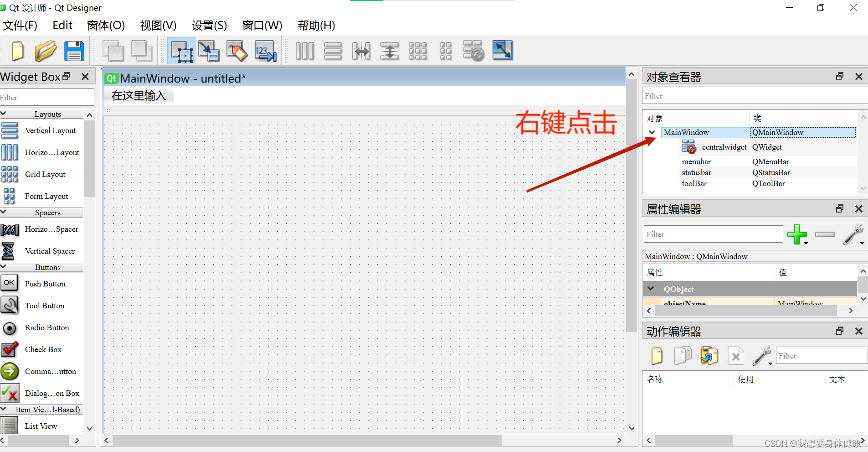Create a new form

[17, 51]
